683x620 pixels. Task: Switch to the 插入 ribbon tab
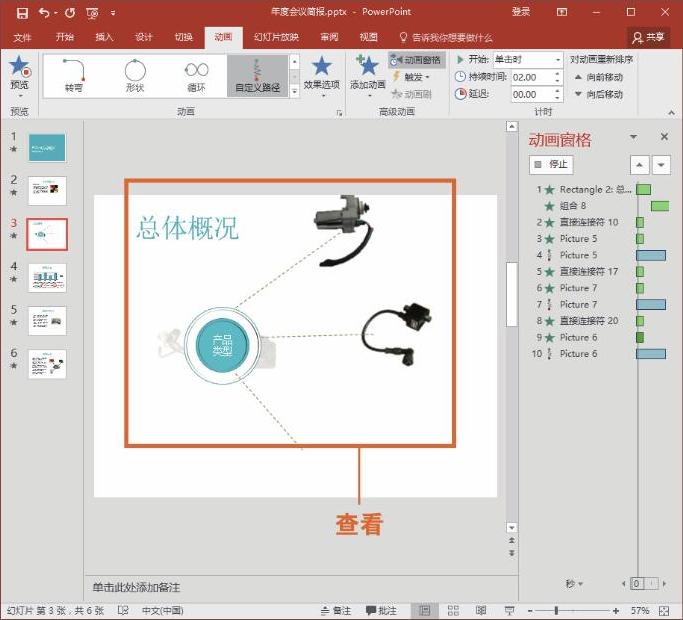pos(104,37)
